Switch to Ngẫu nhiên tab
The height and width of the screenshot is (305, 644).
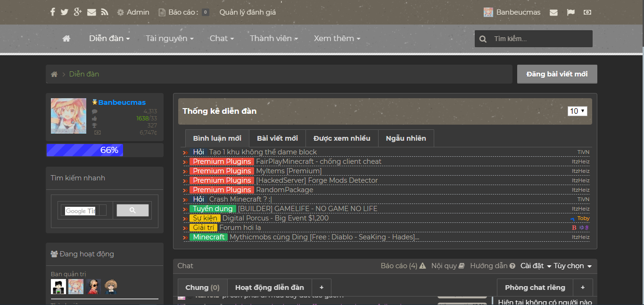point(406,138)
